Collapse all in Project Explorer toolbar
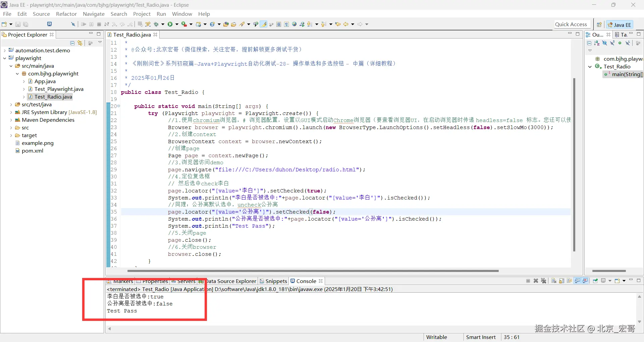This screenshot has height=342, width=644. [72, 43]
